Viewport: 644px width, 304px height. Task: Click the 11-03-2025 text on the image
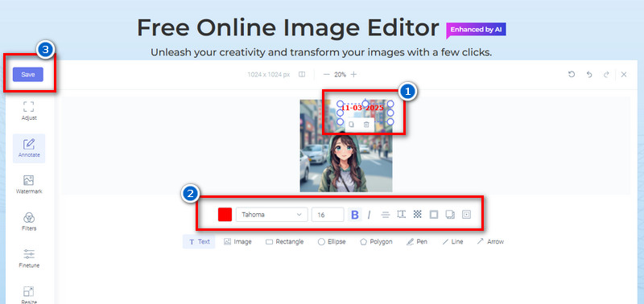coord(362,108)
